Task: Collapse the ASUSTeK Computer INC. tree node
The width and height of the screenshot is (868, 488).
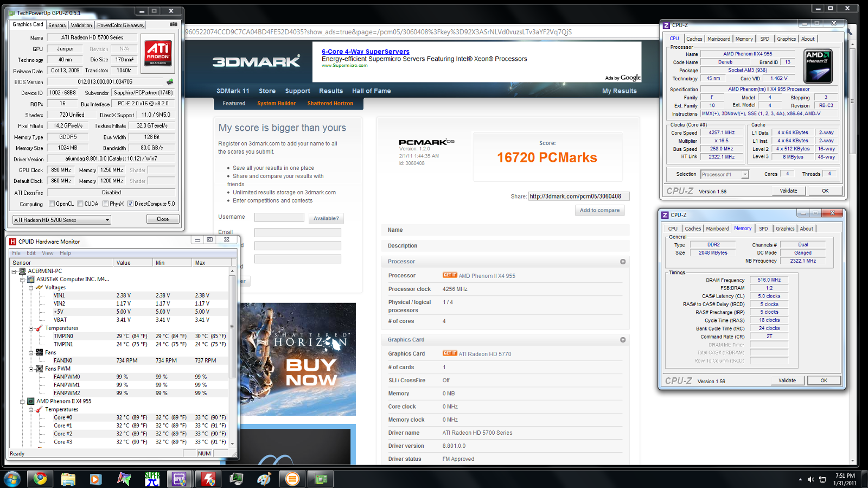Action: pos(23,279)
